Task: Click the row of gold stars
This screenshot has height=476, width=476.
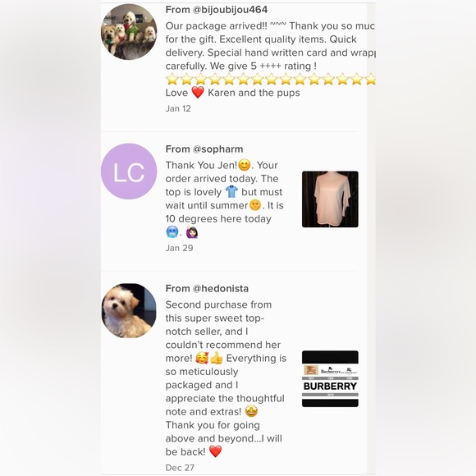Action: point(271,79)
